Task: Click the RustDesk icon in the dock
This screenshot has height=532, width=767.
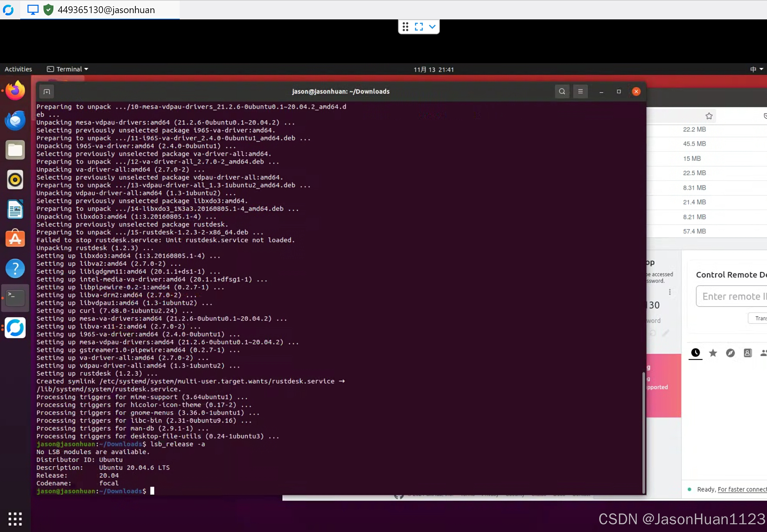Action: tap(15, 328)
